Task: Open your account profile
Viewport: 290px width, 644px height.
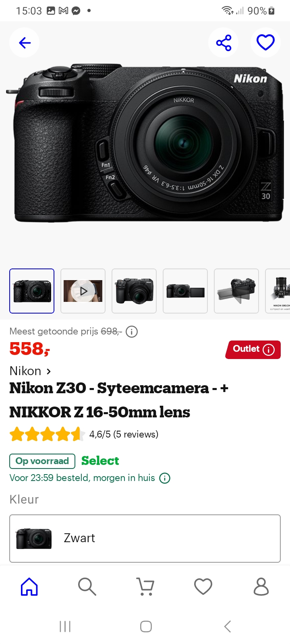Action: coord(261,586)
